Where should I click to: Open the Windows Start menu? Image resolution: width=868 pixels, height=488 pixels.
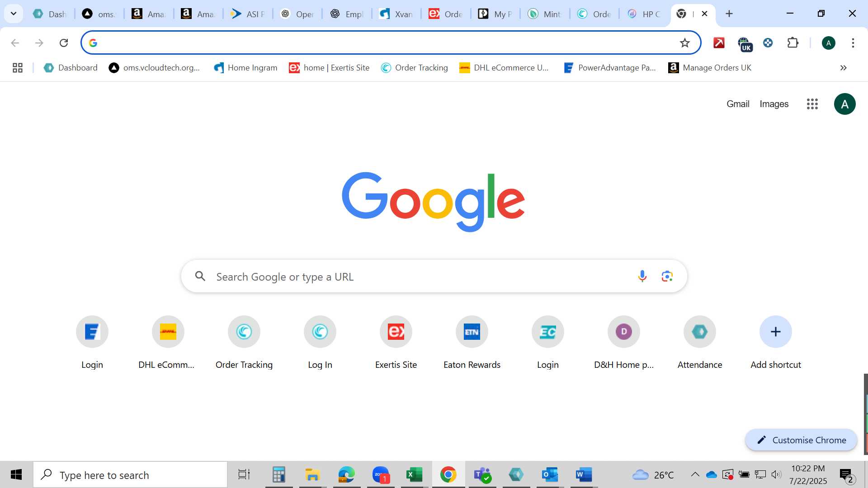pyautogui.click(x=16, y=475)
